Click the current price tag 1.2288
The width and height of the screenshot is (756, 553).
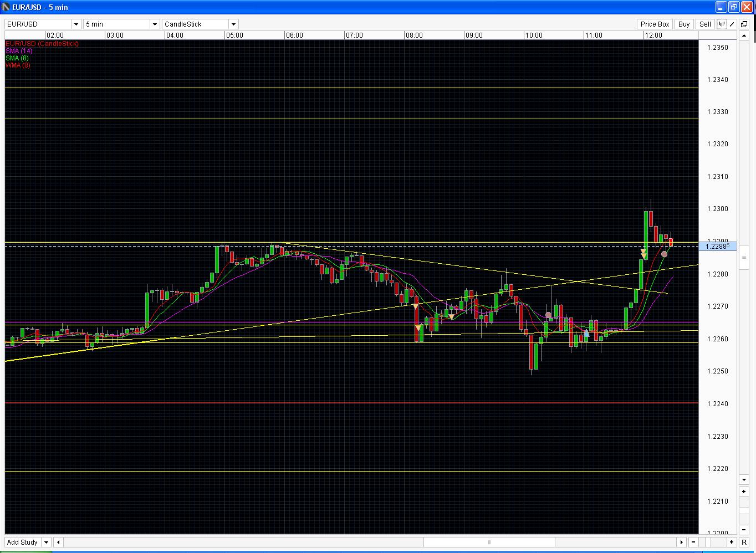coord(718,246)
